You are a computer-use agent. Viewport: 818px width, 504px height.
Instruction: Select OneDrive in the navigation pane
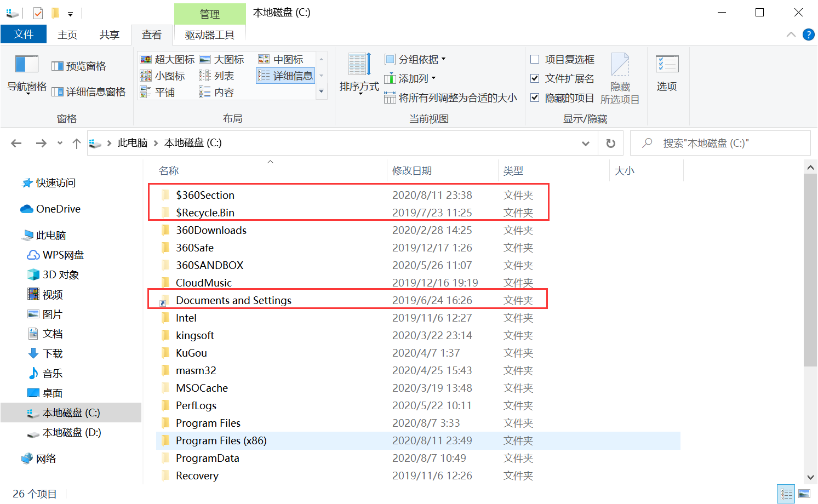[51, 209]
